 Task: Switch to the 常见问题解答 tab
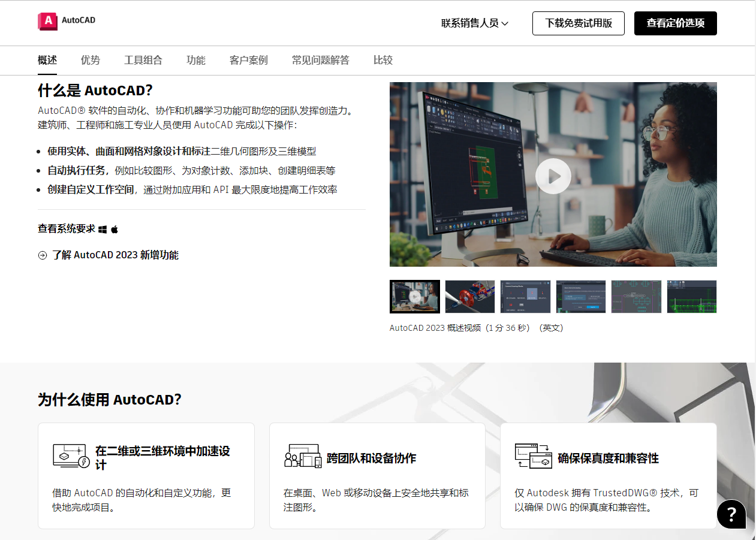(320, 60)
